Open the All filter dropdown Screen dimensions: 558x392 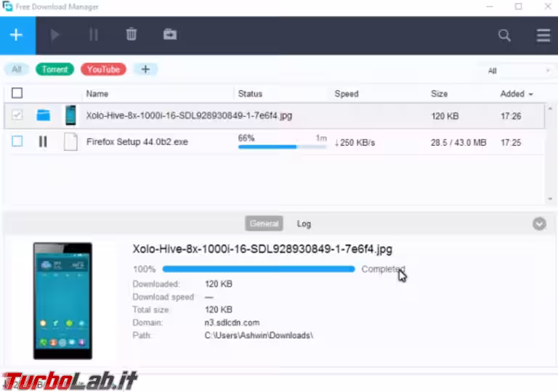coord(519,70)
